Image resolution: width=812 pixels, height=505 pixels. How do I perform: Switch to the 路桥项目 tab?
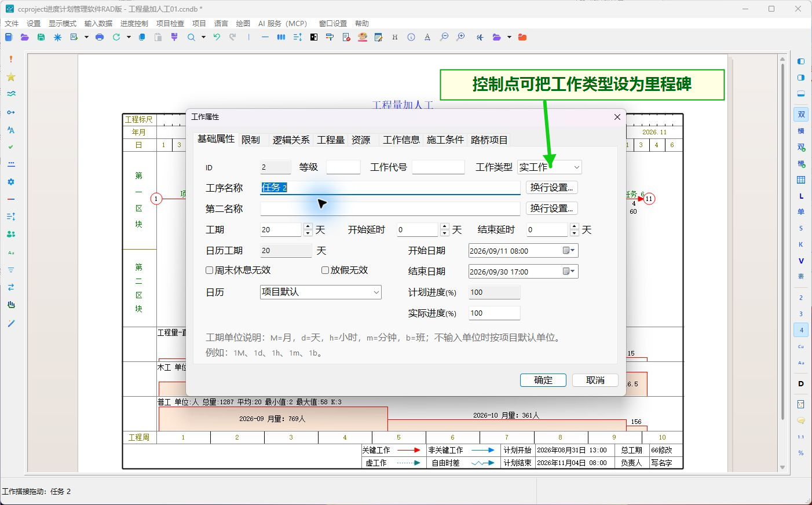(489, 140)
